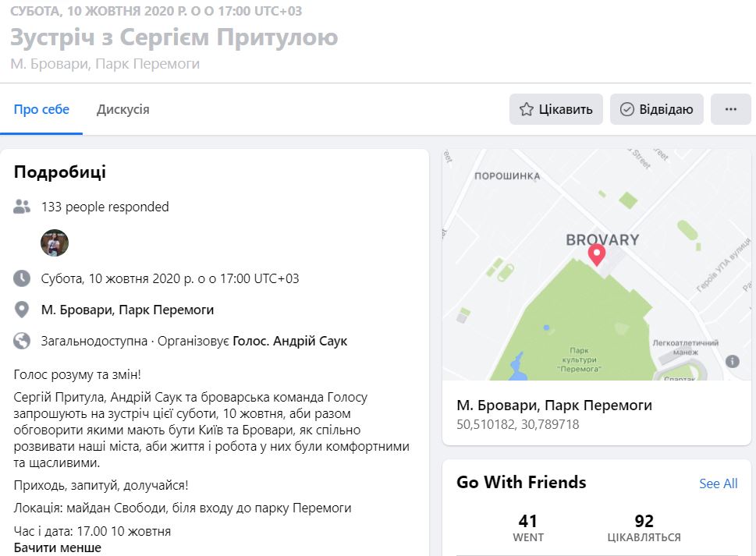The height and width of the screenshot is (556, 756).
Task: Click the checkmark icon on Відвідаю button
Action: click(x=626, y=109)
